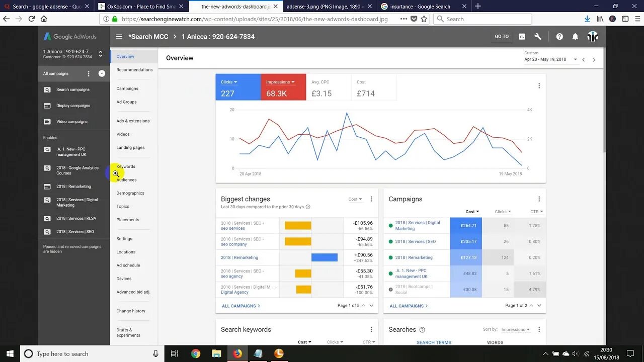The image size is (644, 362).
Task: Open the overview chart three-dot menu
Action: coord(539,86)
